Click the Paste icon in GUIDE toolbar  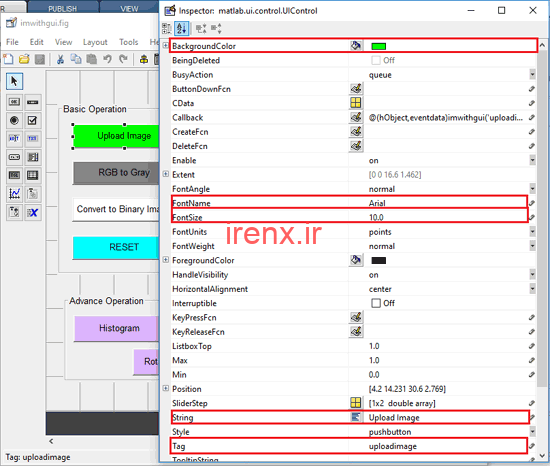click(x=92, y=59)
